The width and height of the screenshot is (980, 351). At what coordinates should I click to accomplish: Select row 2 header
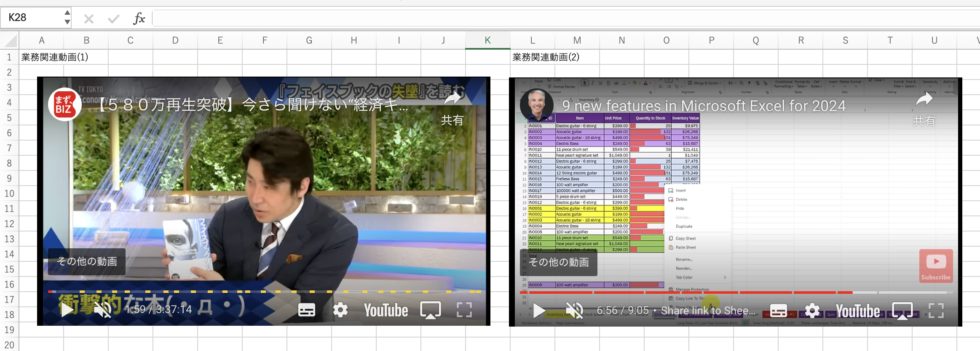pos(9,72)
